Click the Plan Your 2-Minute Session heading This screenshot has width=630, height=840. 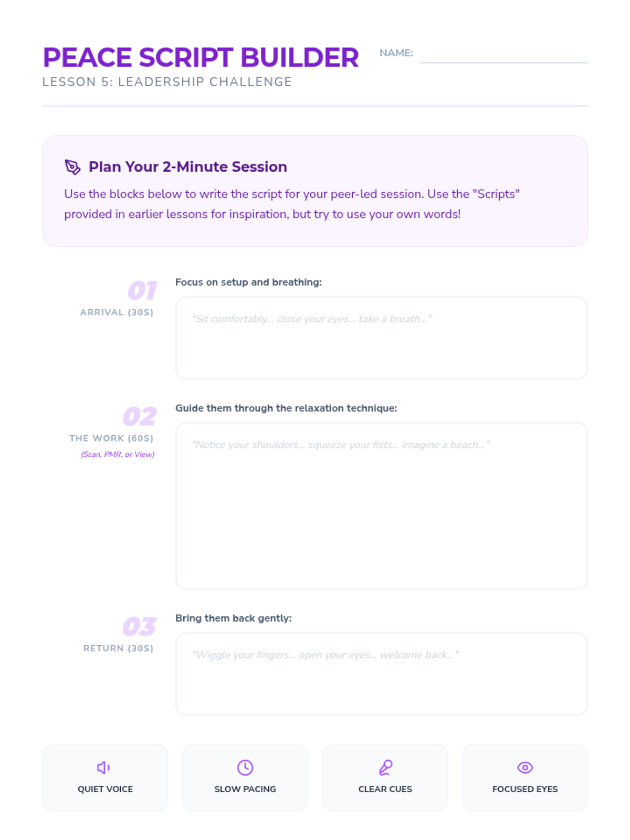[188, 167]
